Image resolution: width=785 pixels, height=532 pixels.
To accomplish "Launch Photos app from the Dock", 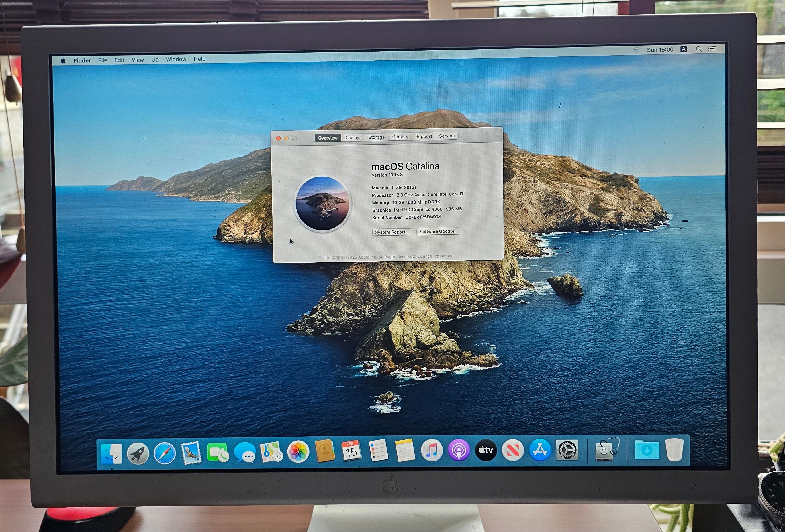I will 298,451.
